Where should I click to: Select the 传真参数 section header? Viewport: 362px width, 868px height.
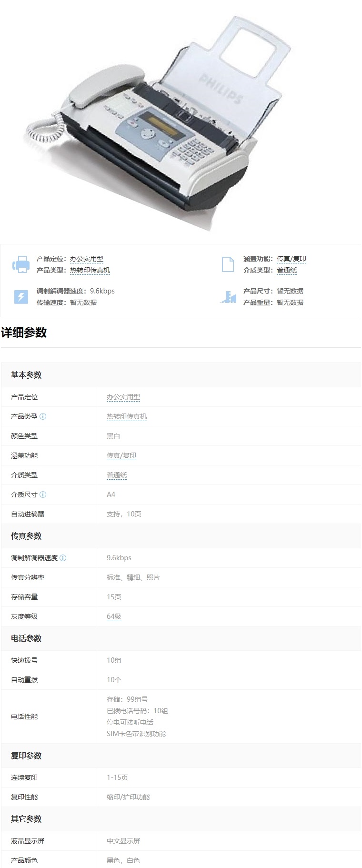tap(26, 536)
